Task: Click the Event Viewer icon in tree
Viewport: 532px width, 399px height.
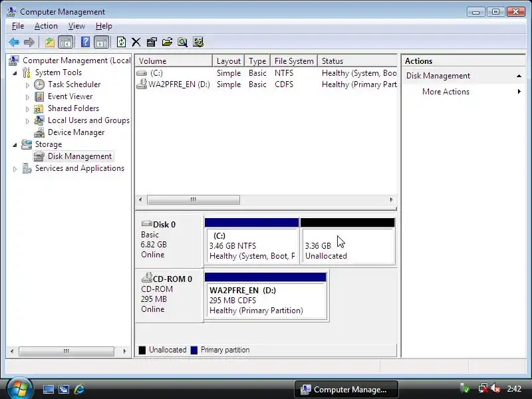Action: 39,96
